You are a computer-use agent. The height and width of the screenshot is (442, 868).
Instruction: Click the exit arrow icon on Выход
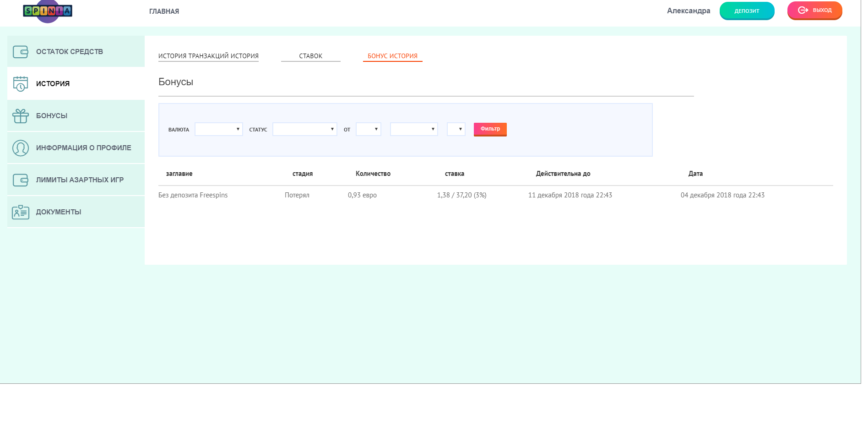(x=803, y=10)
